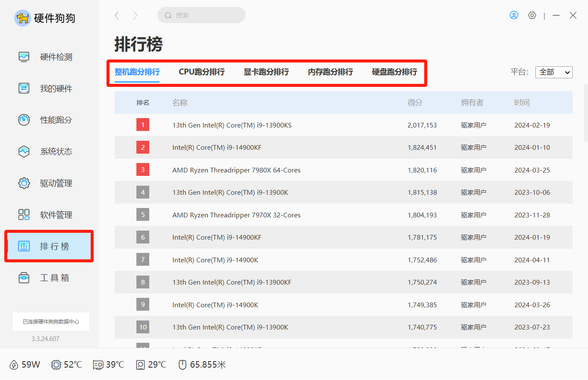Click 排行榜 chart icon in sidebar
Viewport: 588px width, 380px height.
point(24,246)
